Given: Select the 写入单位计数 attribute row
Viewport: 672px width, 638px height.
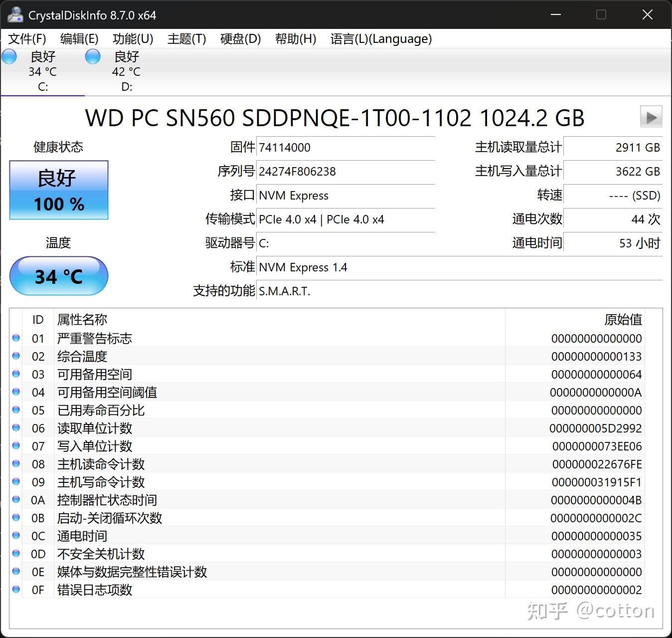Looking at the screenshot, I should [x=327, y=446].
